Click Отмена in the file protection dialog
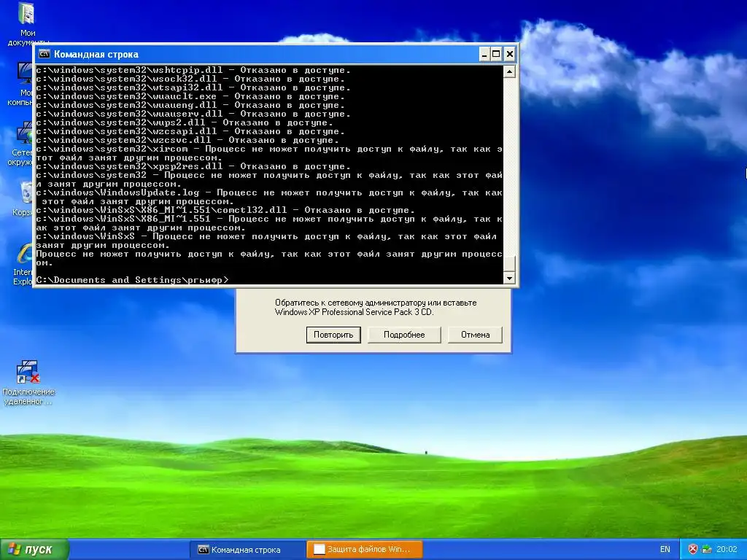This screenshot has width=747, height=560. [475, 335]
